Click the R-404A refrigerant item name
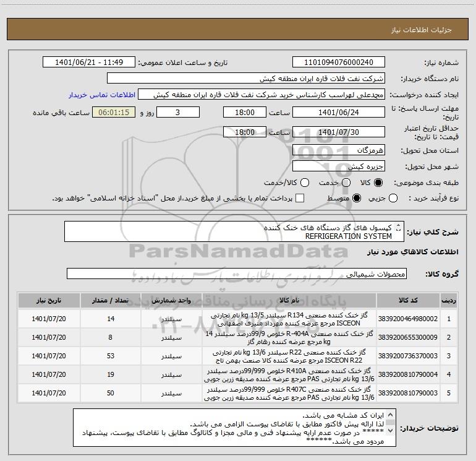This screenshot has width=476, height=461. click(x=289, y=337)
